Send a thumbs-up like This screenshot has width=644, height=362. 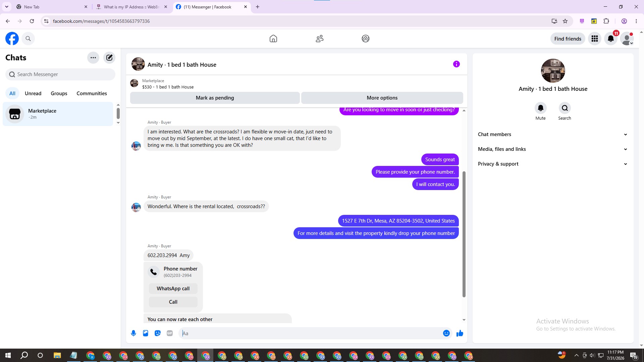460,333
